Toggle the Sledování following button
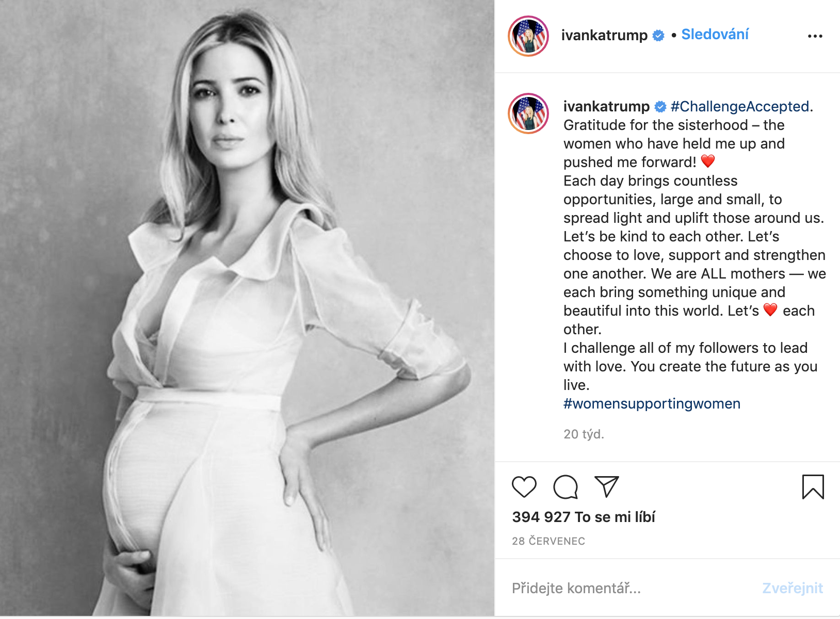Screen dimensions: 840x619 [x=715, y=35]
